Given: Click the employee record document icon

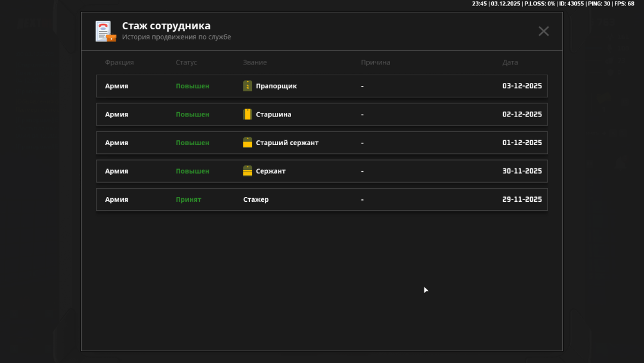Looking at the screenshot, I should 106,31.
